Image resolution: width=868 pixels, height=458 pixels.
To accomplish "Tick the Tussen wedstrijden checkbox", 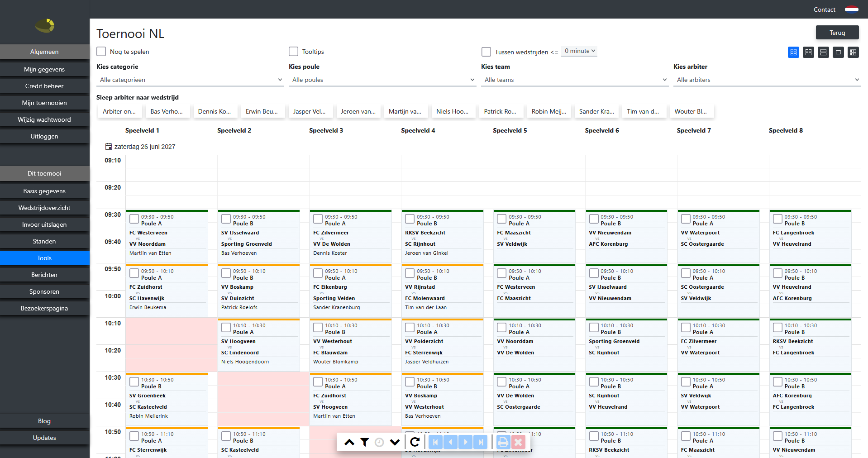I will (x=486, y=52).
